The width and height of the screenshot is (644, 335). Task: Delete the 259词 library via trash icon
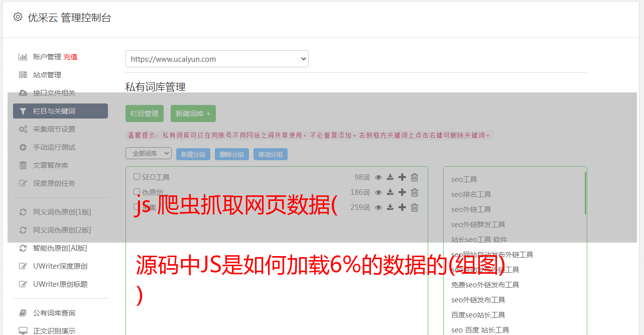(x=415, y=207)
